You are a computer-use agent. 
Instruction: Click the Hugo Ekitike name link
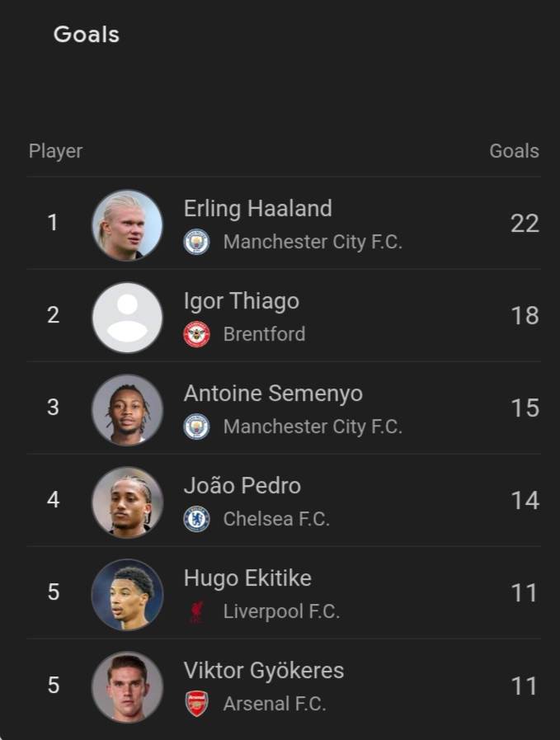pyautogui.click(x=247, y=578)
